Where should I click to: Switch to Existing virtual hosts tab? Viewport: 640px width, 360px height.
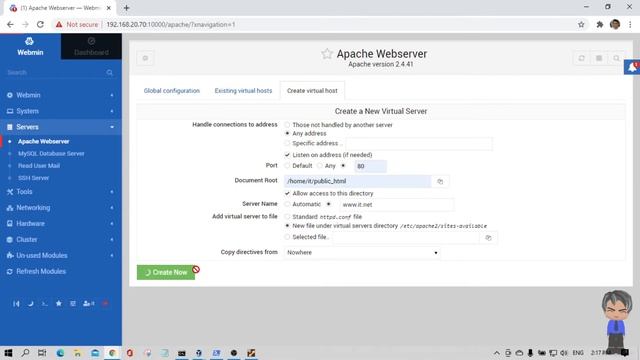243,91
